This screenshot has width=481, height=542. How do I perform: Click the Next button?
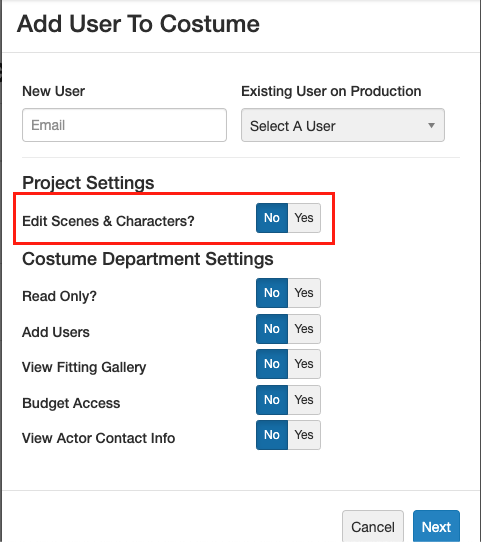click(436, 527)
